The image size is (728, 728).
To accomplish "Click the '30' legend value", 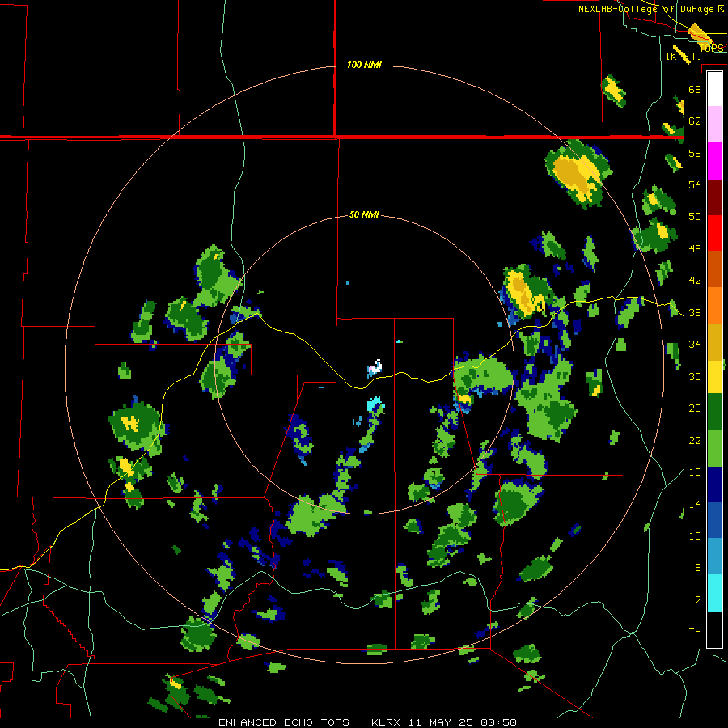I will 695,376.
